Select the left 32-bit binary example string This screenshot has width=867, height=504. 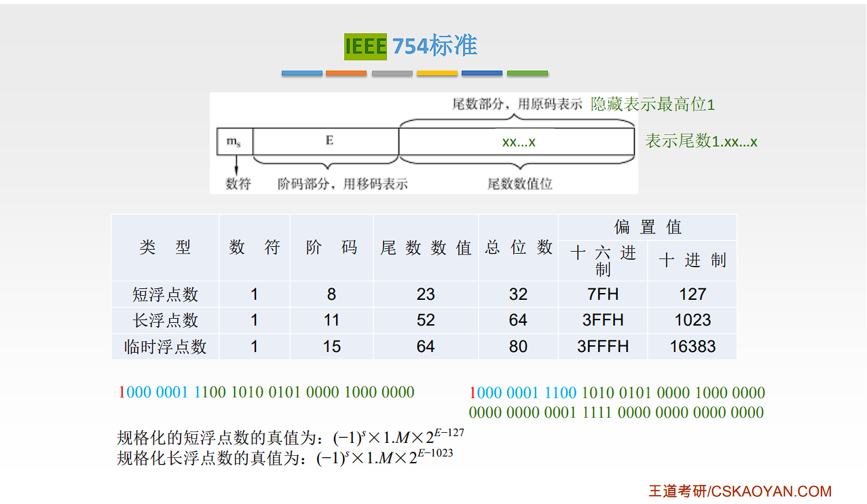[x=266, y=392]
